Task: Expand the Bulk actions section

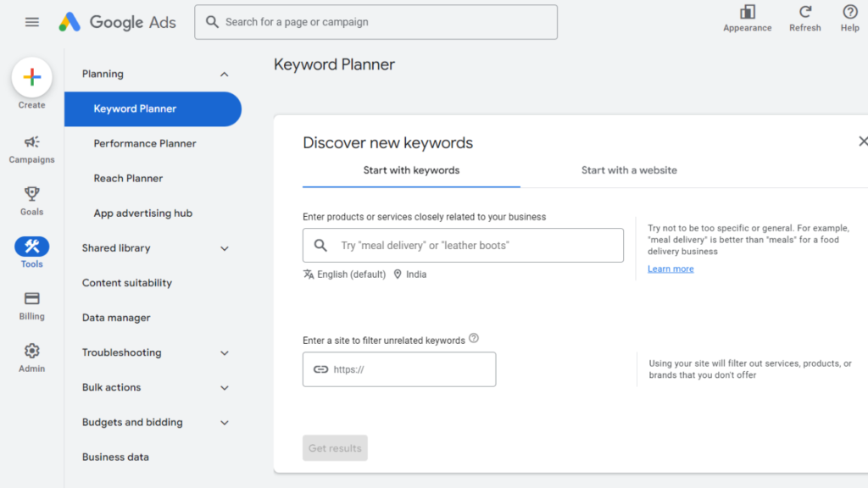Action: [x=224, y=388]
